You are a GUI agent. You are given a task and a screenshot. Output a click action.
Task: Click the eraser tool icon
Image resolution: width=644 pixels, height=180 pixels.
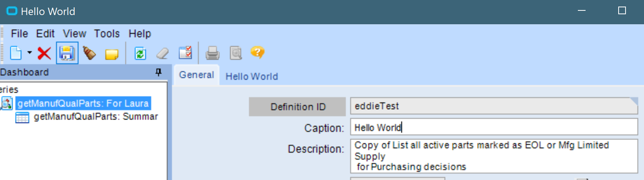coord(163,53)
